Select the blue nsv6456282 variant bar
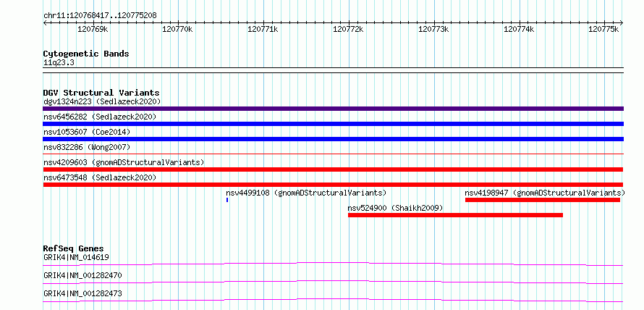Viewport: 644px width, 310px height. click(333, 124)
